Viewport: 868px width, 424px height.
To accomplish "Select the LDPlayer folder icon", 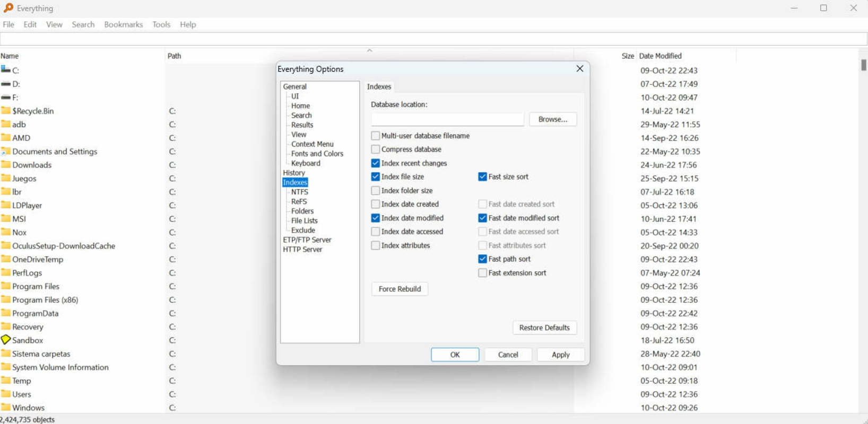I will click(x=6, y=205).
